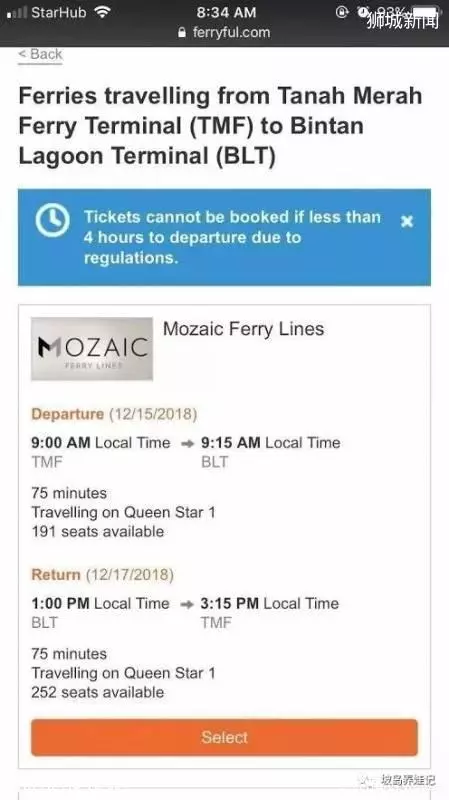Tap the Departure date label

(x=114, y=414)
